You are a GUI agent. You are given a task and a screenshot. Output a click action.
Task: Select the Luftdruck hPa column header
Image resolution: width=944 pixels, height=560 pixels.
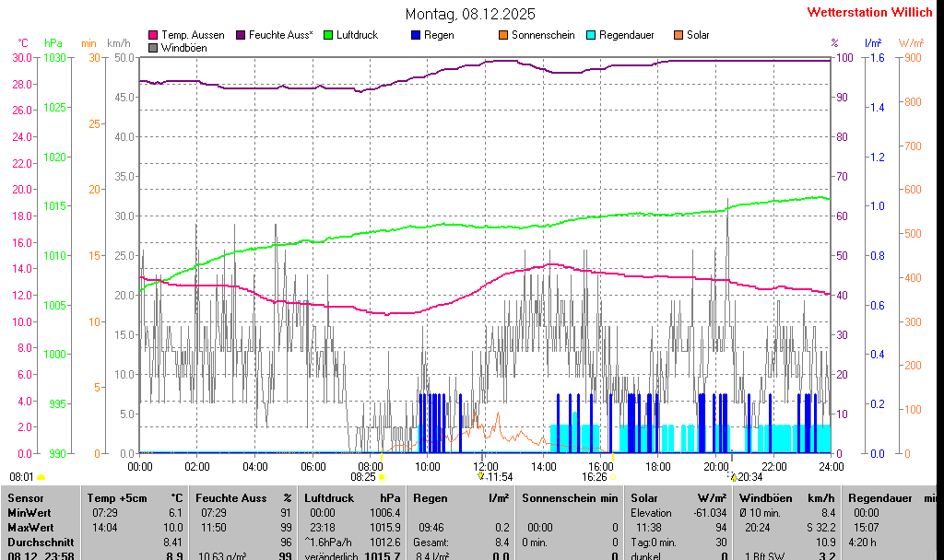pos(352,497)
